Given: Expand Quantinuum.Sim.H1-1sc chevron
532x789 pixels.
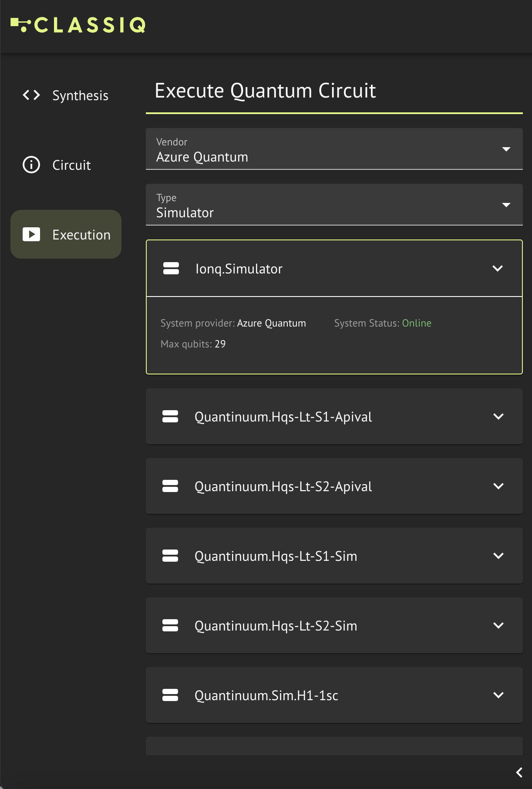Looking at the screenshot, I should pos(498,695).
